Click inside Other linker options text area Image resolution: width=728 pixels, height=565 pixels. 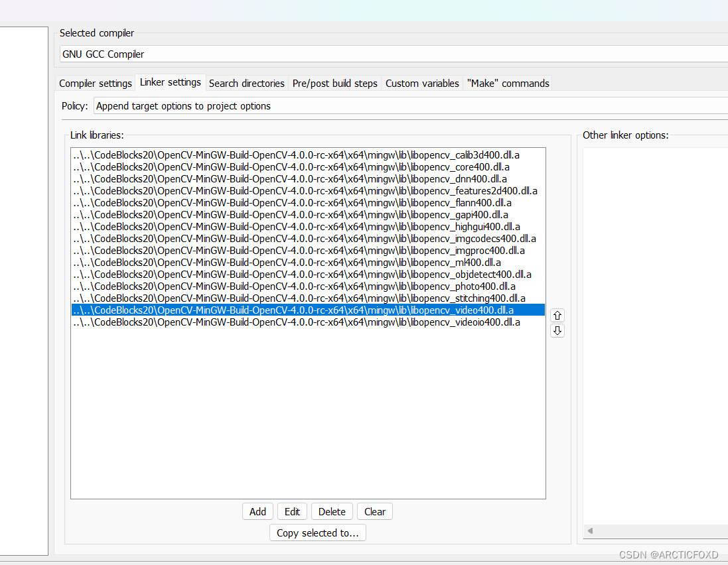655,336
